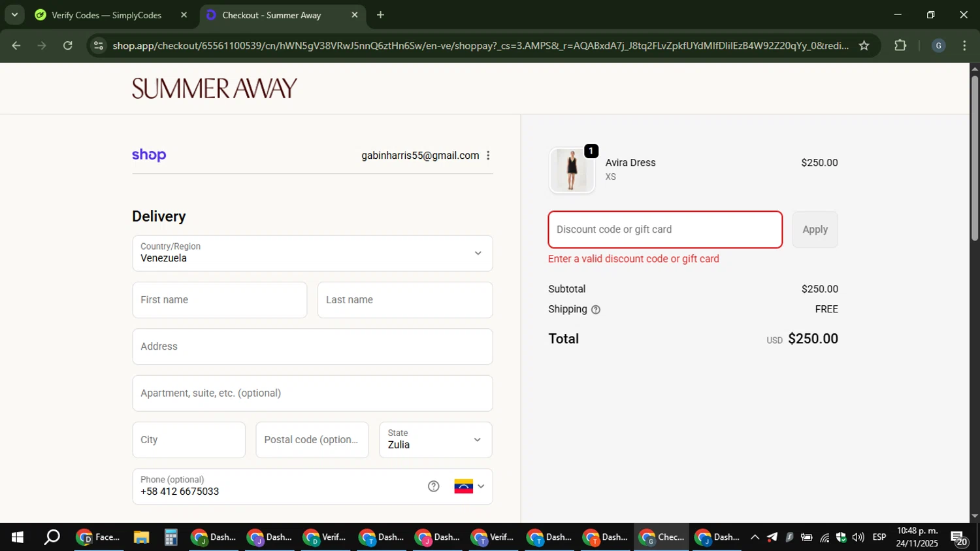Focus the Apartment, suite, etc. field

click(x=312, y=393)
